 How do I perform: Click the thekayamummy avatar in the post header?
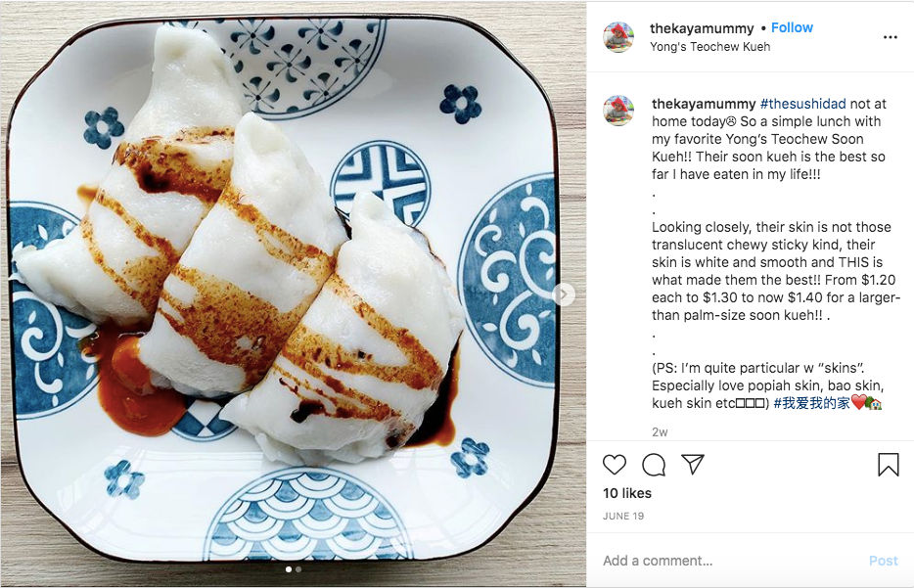[618, 37]
